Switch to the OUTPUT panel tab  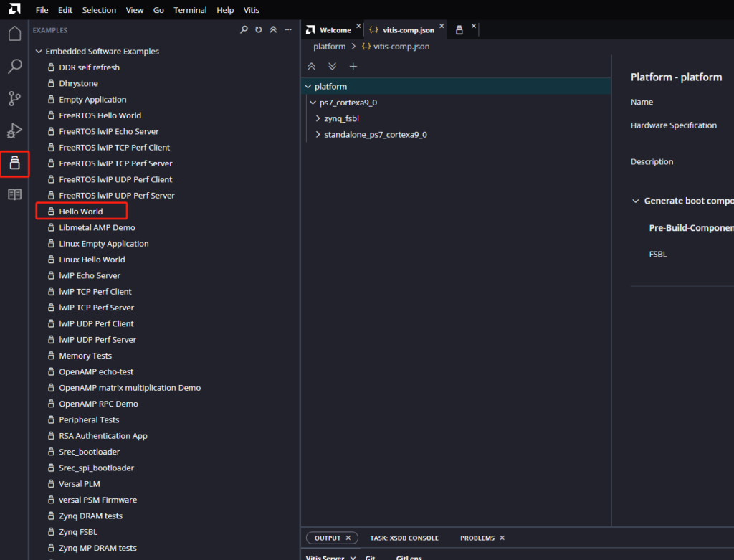(327, 538)
